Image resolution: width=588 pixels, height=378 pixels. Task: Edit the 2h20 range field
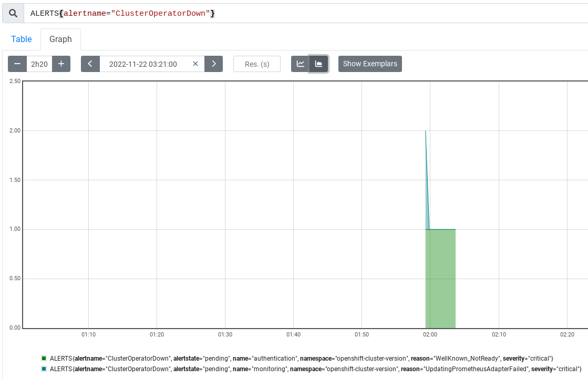[x=39, y=64]
